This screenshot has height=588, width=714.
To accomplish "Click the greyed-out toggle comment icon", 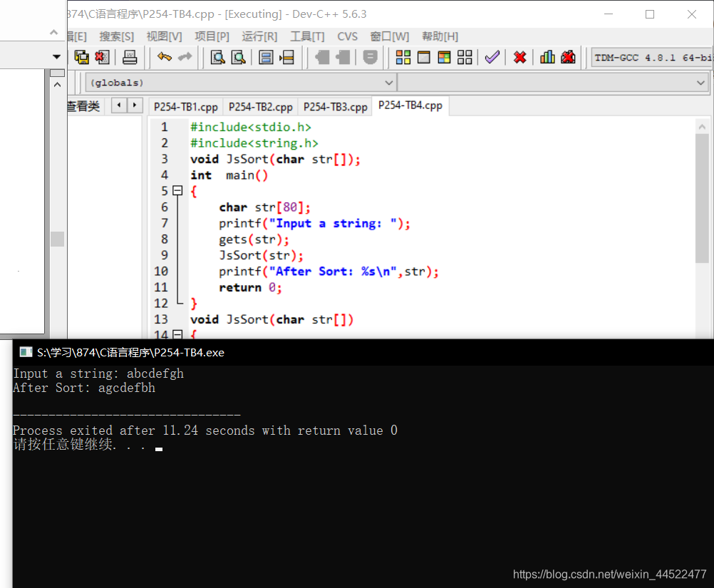I will [x=371, y=58].
